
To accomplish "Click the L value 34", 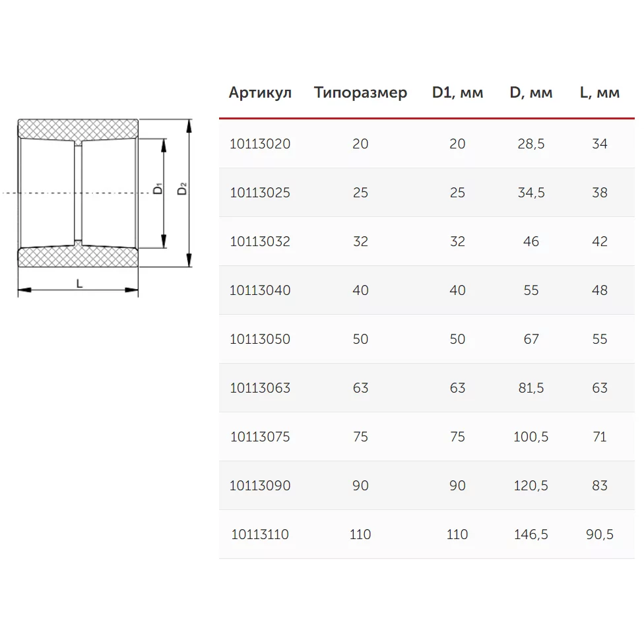I will [x=599, y=144].
